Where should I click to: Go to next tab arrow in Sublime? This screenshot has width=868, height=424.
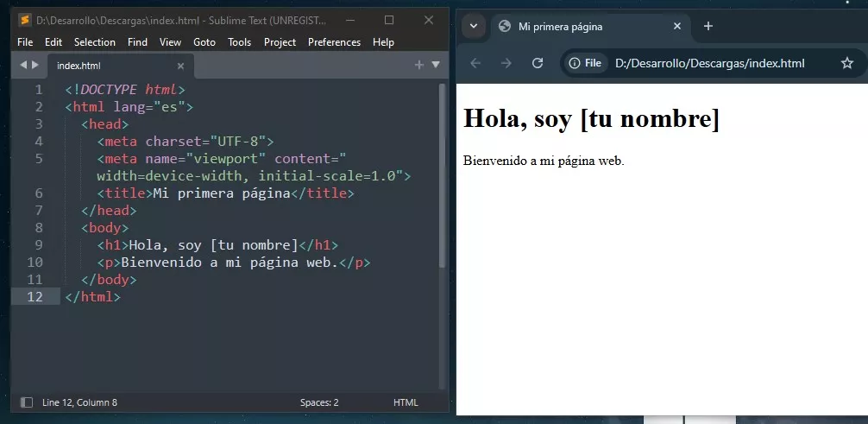[x=35, y=65]
